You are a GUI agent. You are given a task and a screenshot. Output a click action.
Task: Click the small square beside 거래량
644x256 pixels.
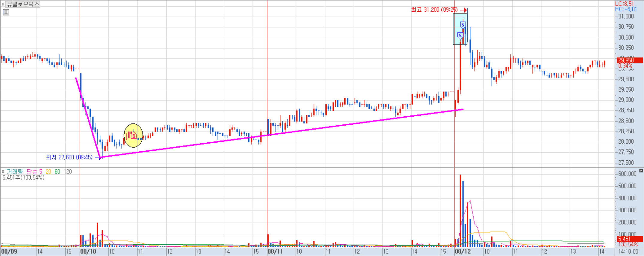point(3,172)
